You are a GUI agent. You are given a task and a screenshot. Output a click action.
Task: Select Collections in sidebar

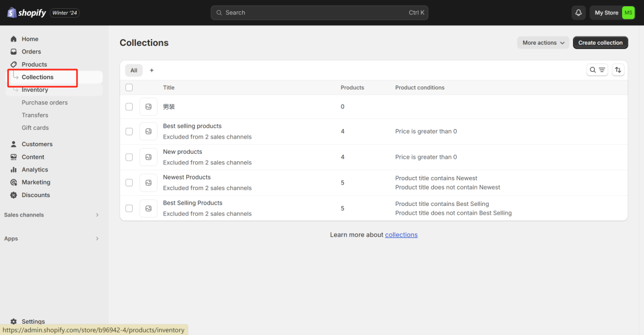37,77
